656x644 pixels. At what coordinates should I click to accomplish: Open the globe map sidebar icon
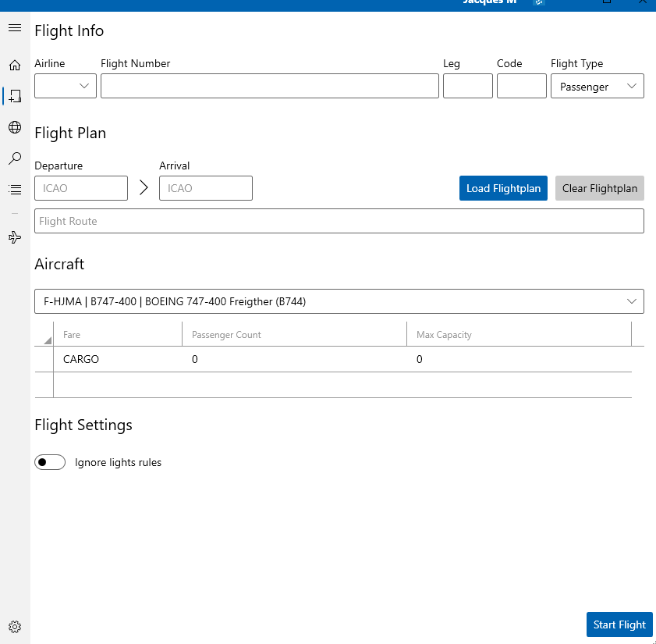click(x=14, y=127)
